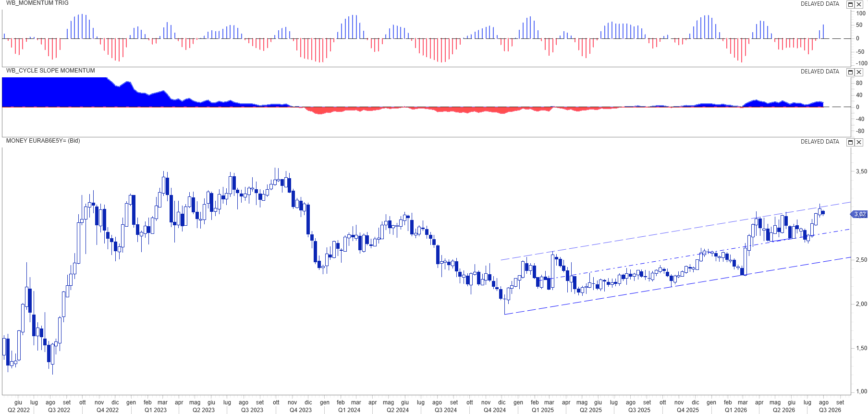Close the WB_CYCLE SLOPE MOMENTUM panel

point(859,72)
